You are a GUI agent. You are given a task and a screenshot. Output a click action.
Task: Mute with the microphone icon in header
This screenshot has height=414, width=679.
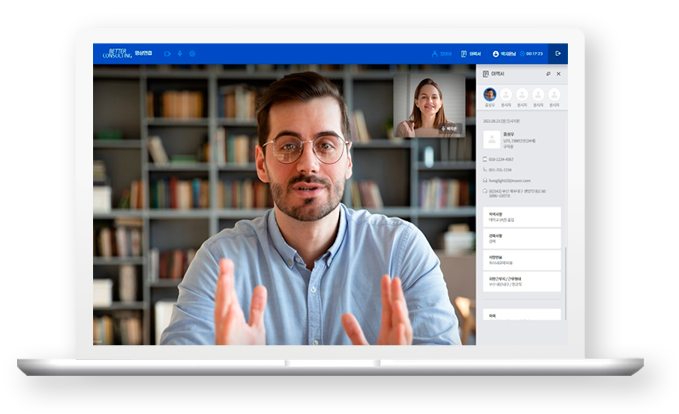click(x=180, y=54)
